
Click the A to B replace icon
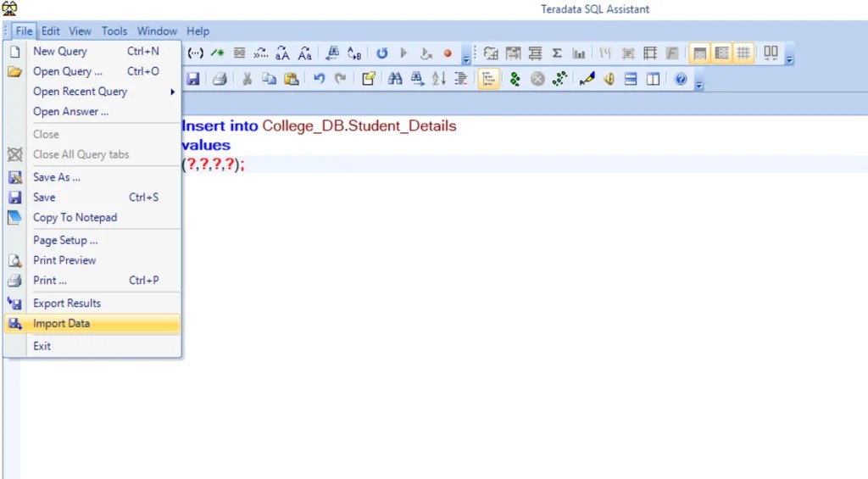354,53
